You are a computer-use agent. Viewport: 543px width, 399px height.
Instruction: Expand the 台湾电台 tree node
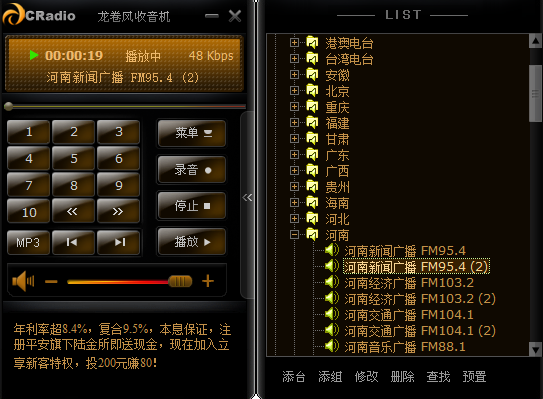pyautogui.click(x=294, y=59)
